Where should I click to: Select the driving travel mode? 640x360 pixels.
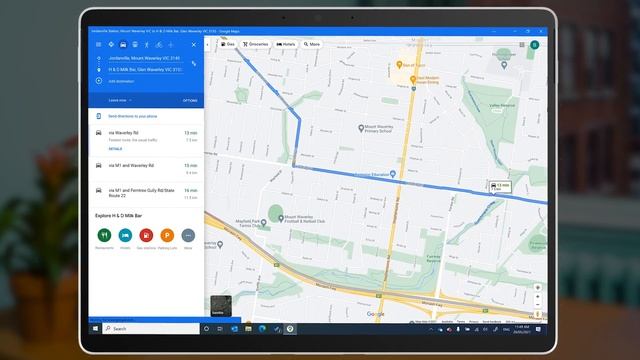123,44
